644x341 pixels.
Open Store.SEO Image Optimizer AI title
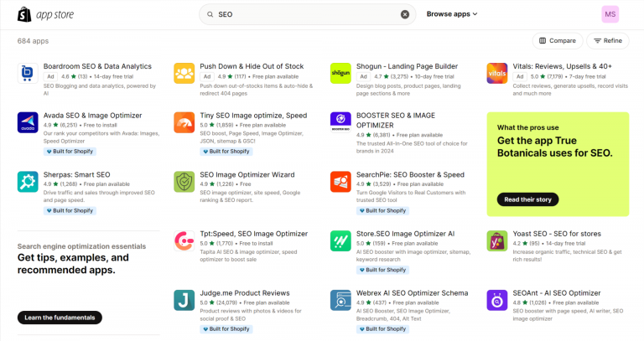pos(405,234)
